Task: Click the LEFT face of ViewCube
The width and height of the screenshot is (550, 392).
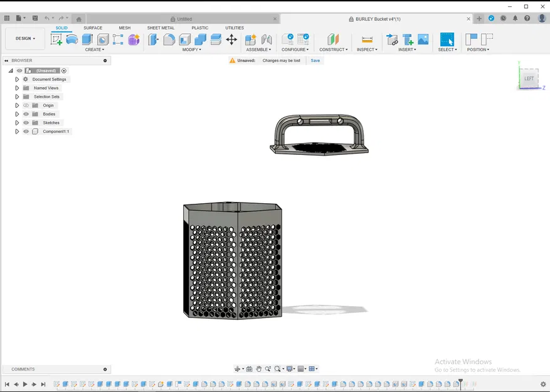Action: pyautogui.click(x=529, y=78)
